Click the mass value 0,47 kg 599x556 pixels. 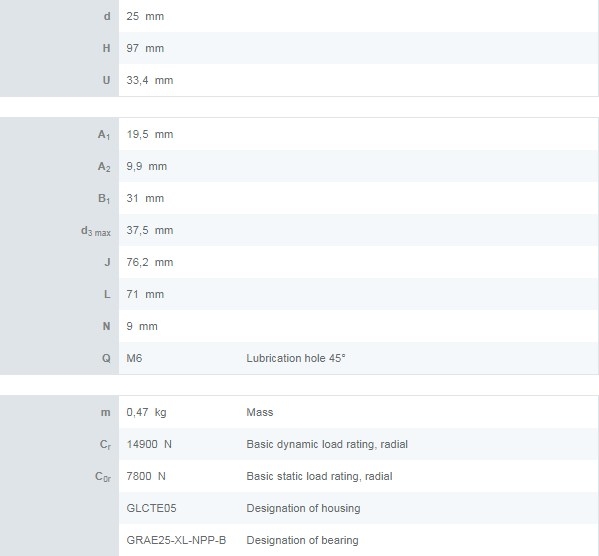[146, 412]
